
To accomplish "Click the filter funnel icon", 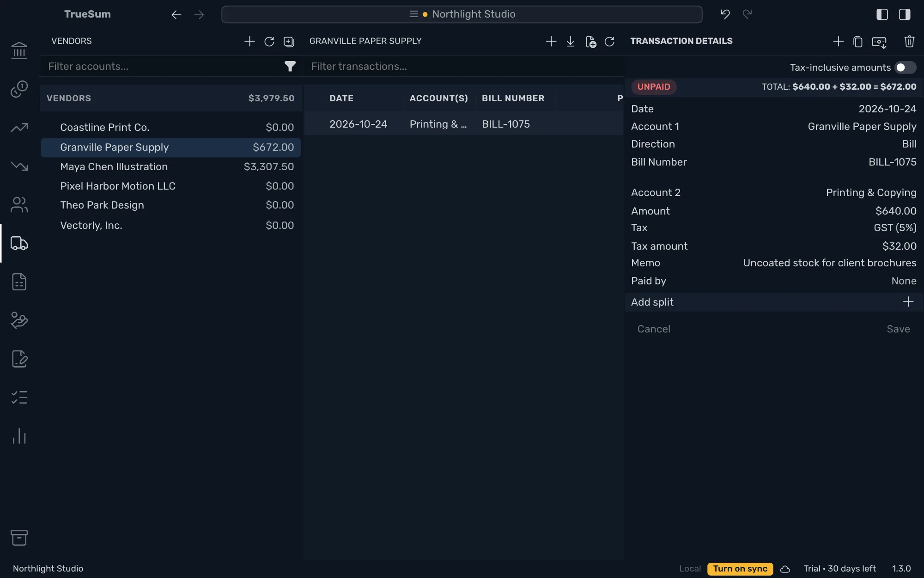I will 290,67.
